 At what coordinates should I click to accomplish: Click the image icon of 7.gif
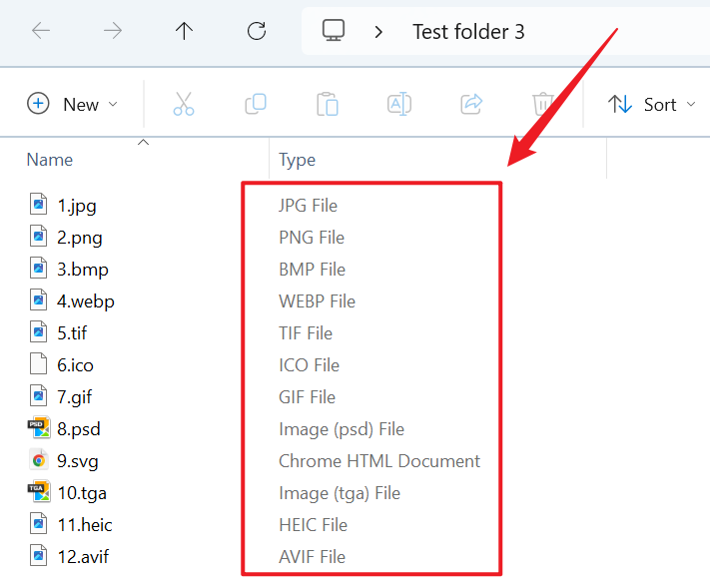pos(39,395)
